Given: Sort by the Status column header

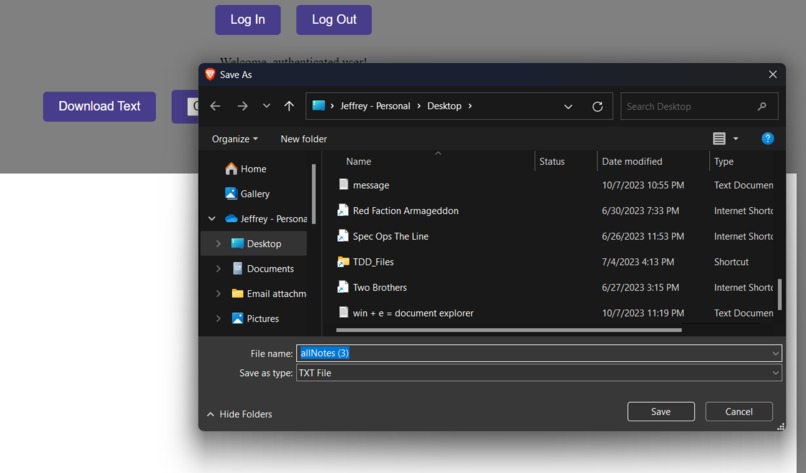Looking at the screenshot, I should [x=552, y=161].
